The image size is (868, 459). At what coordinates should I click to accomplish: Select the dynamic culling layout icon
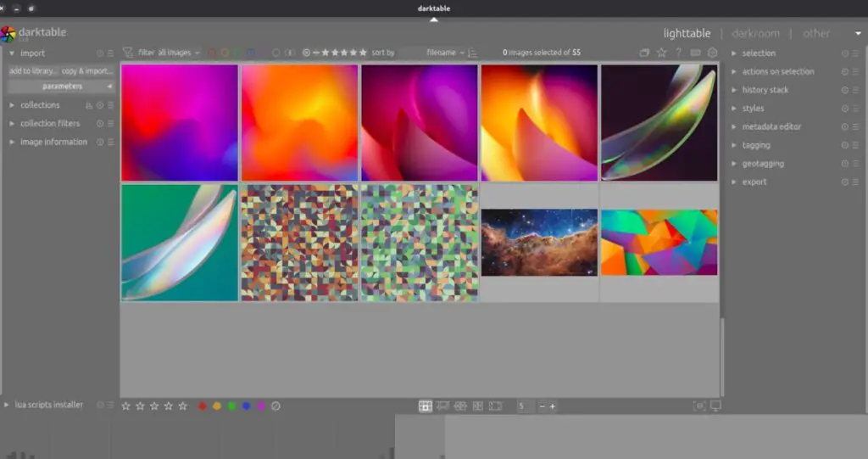click(478, 406)
